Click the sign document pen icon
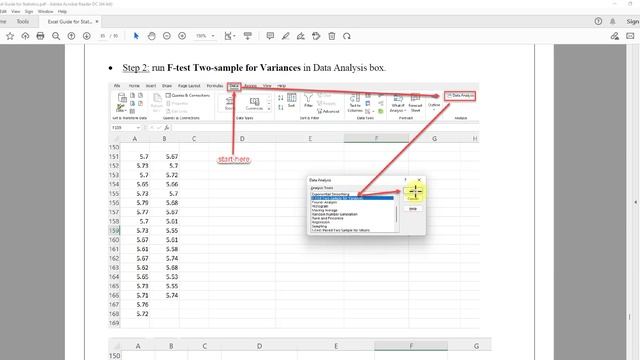 point(301,36)
